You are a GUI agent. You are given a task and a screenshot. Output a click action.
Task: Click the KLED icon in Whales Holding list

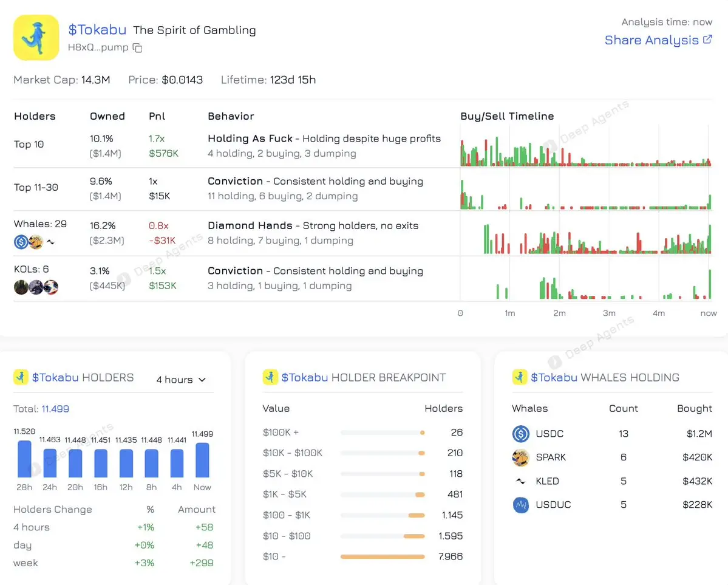pyautogui.click(x=521, y=481)
